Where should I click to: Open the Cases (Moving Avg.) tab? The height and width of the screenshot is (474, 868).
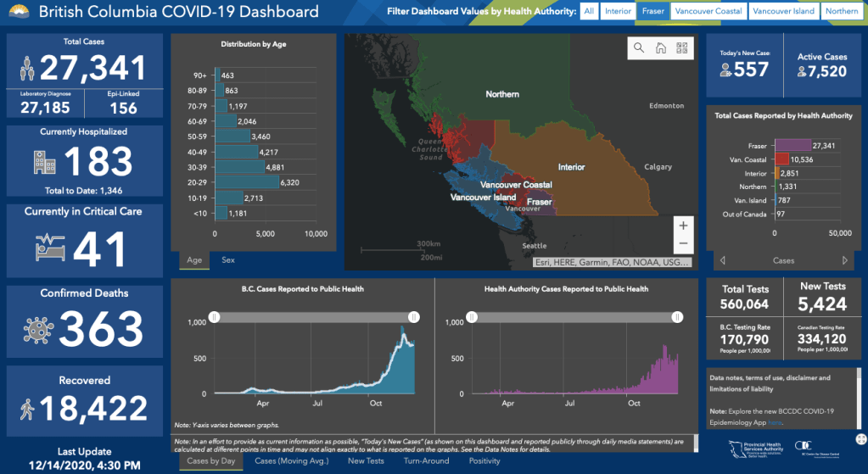tap(292, 461)
